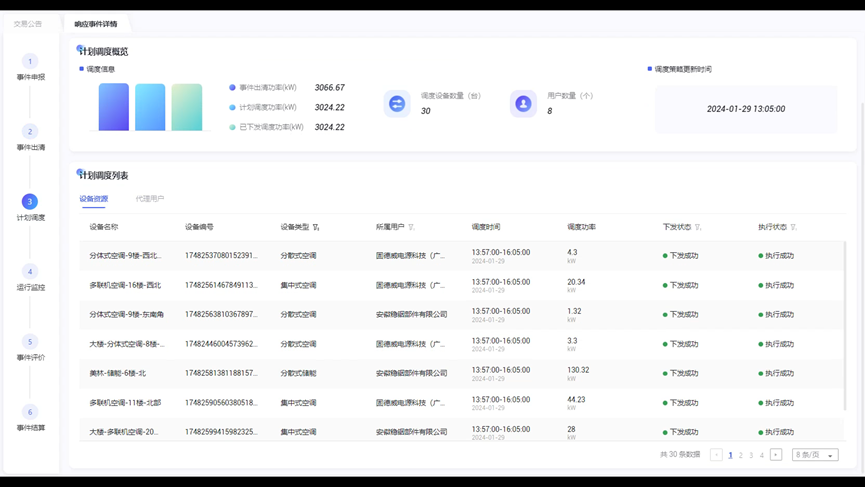Open the 所属用户 column filter
The height and width of the screenshot is (487, 865).
point(411,227)
